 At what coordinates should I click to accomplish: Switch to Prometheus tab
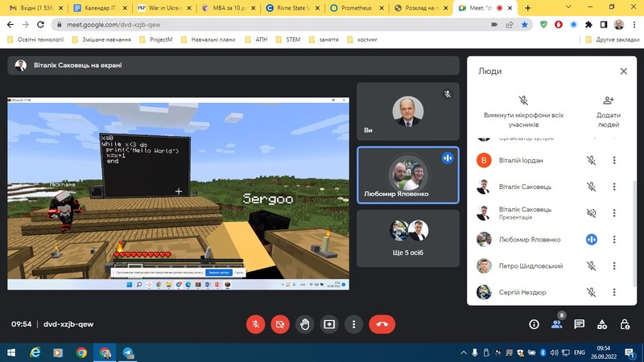coord(357,8)
